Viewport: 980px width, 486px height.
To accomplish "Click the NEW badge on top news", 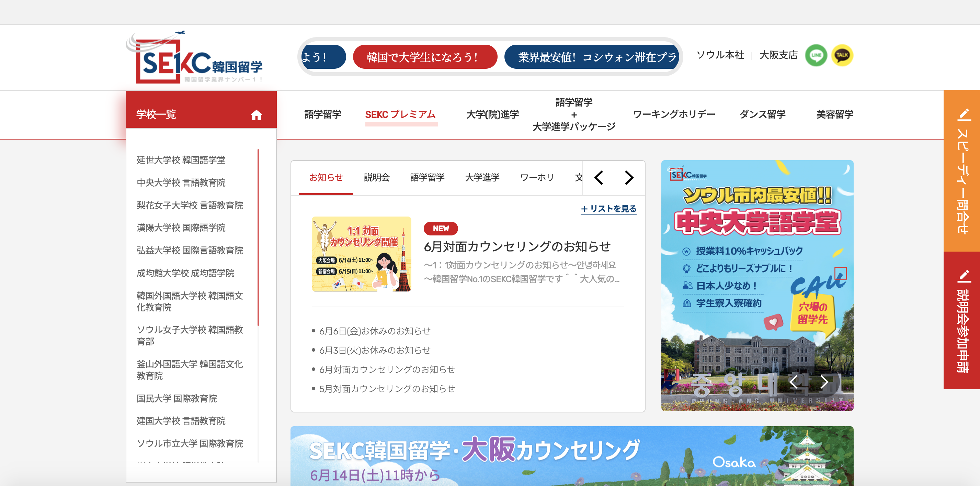I will (441, 229).
